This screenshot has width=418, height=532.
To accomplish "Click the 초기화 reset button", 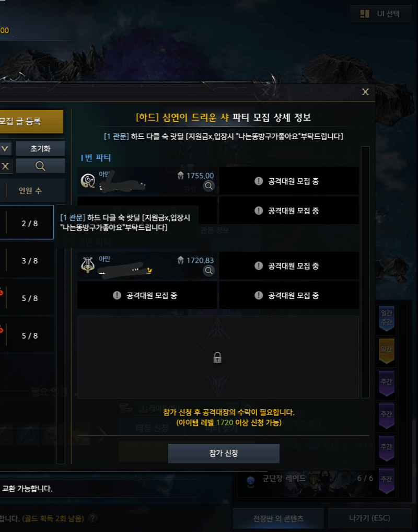I will [x=40, y=148].
